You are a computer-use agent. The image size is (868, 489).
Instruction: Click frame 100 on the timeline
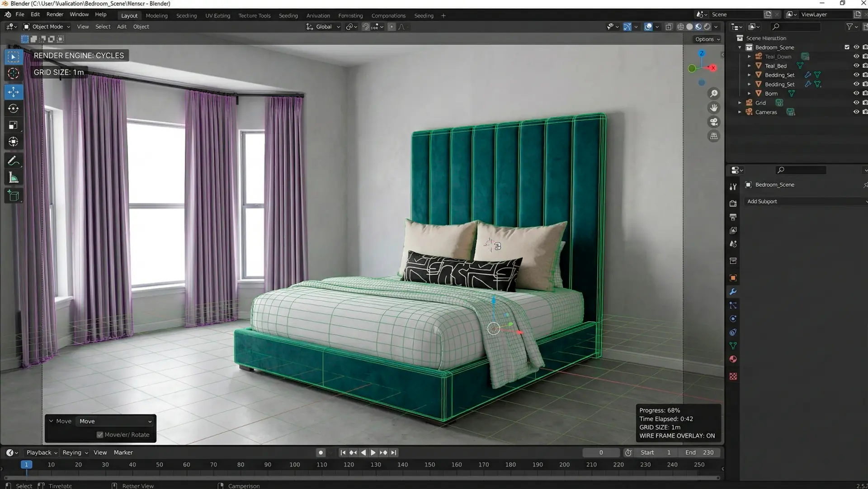tap(295, 465)
